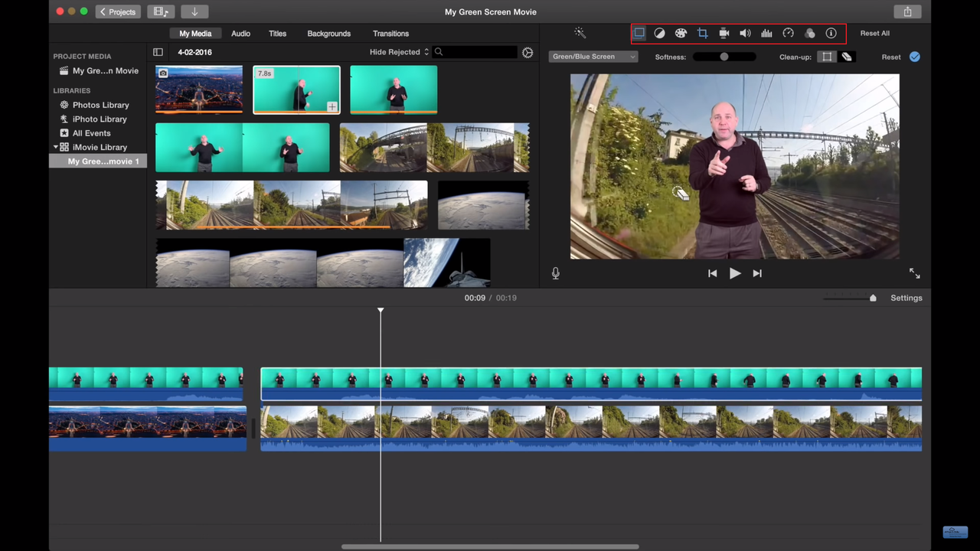This screenshot has height=551, width=980.
Task: Enable the voiceover microphone
Action: [x=555, y=272]
